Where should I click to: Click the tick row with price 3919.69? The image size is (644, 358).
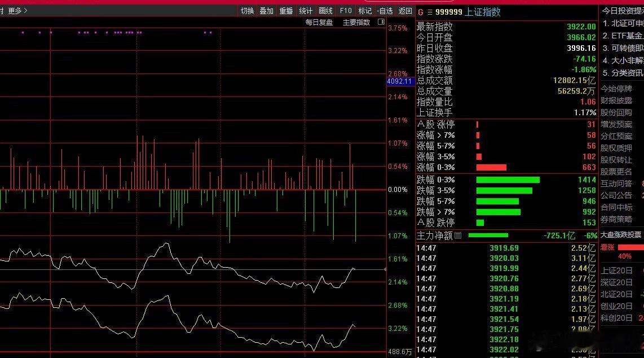coord(506,248)
